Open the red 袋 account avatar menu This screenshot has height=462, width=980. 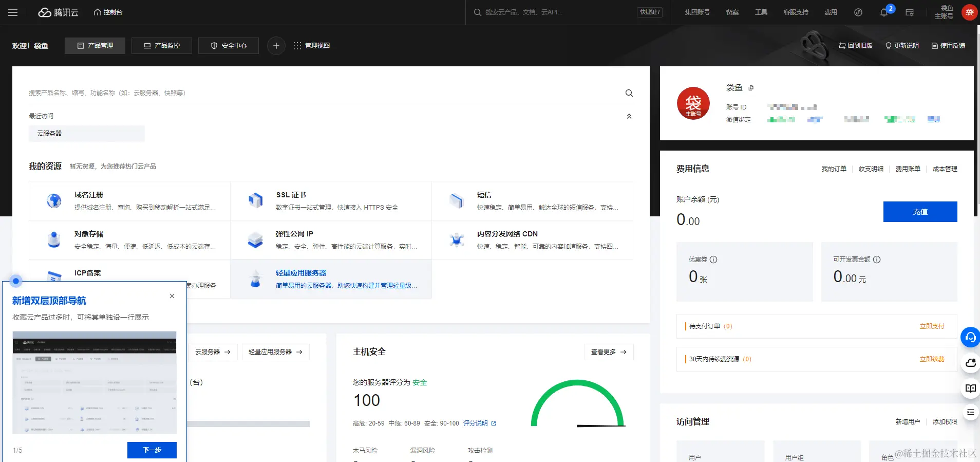[x=970, y=12]
